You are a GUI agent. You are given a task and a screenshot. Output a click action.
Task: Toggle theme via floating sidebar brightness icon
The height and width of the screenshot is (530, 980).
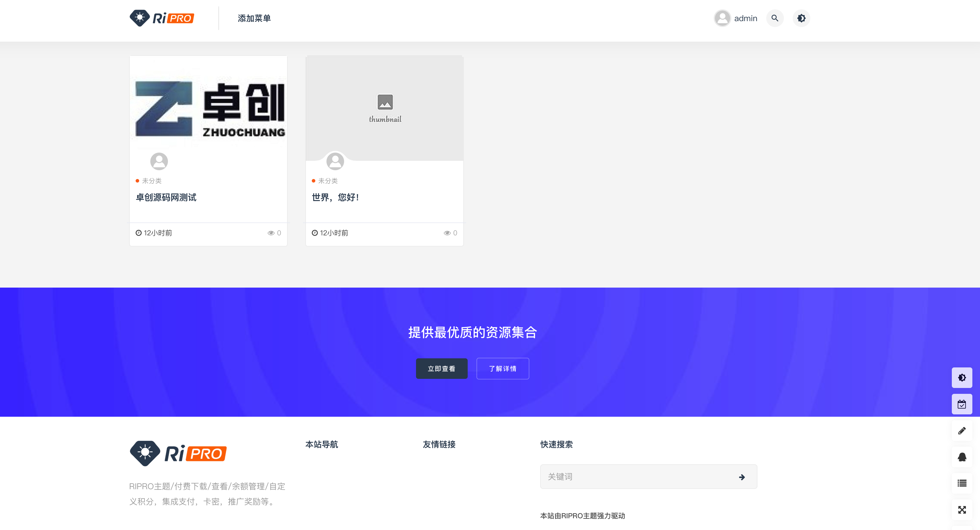(962, 377)
